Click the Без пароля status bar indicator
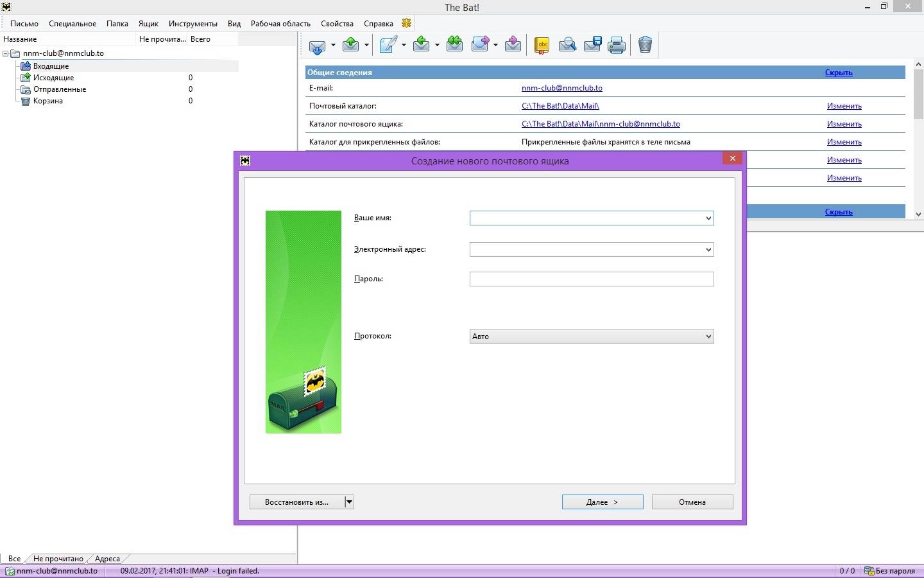The height and width of the screenshot is (578, 924). pyautogui.click(x=890, y=571)
